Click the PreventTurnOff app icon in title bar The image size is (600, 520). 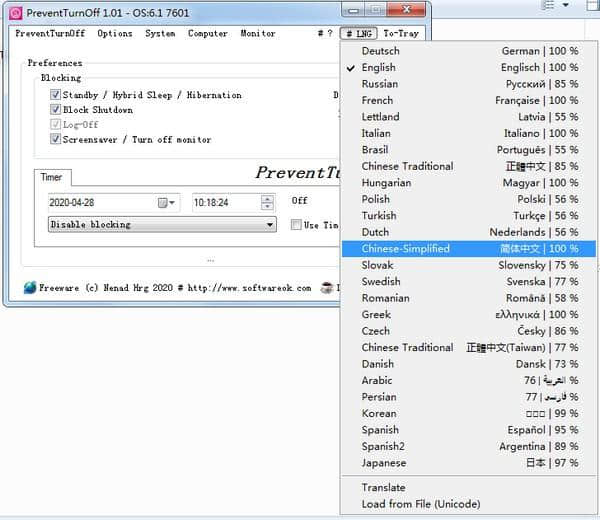(x=15, y=13)
